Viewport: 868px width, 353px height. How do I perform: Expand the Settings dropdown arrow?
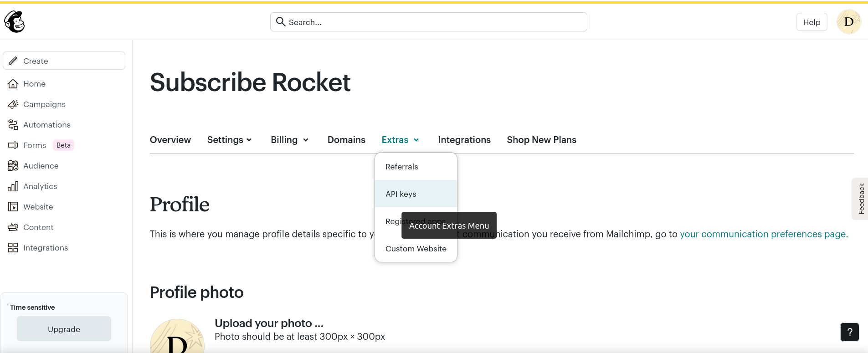[x=249, y=140]
